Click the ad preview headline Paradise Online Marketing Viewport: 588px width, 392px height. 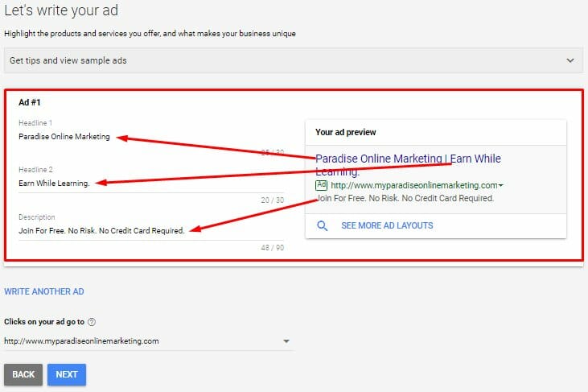pyautogui.click(x=408, y=165)
